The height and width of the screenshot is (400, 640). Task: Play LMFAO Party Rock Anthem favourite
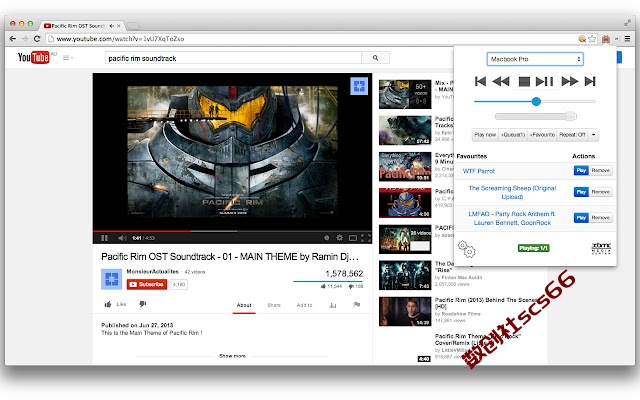(581, 218)
